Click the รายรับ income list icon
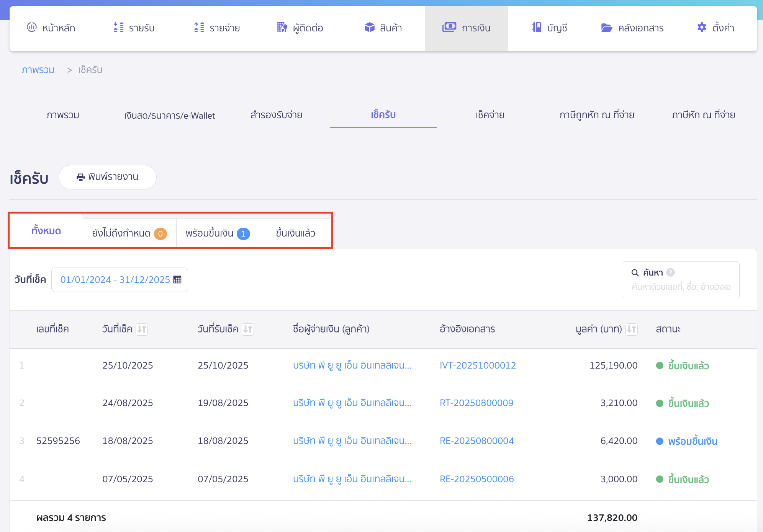This screenshot has height=532, width=763. [x=118, y=28]
